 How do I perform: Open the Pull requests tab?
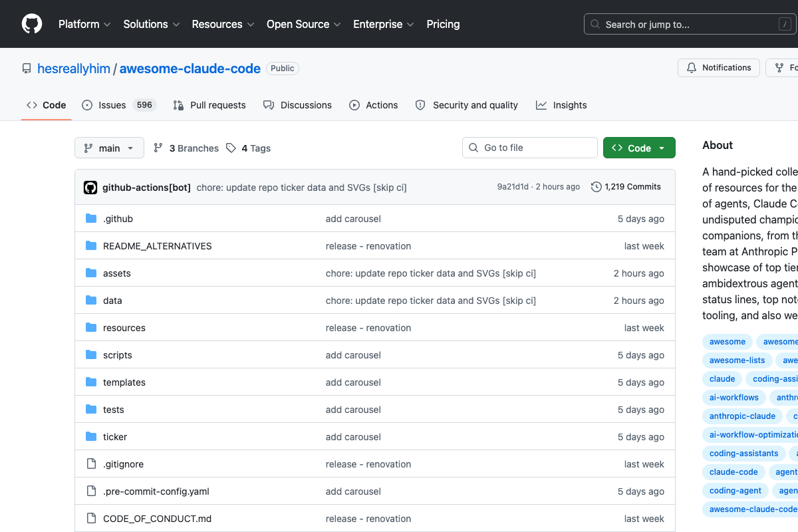click(209, 105)
